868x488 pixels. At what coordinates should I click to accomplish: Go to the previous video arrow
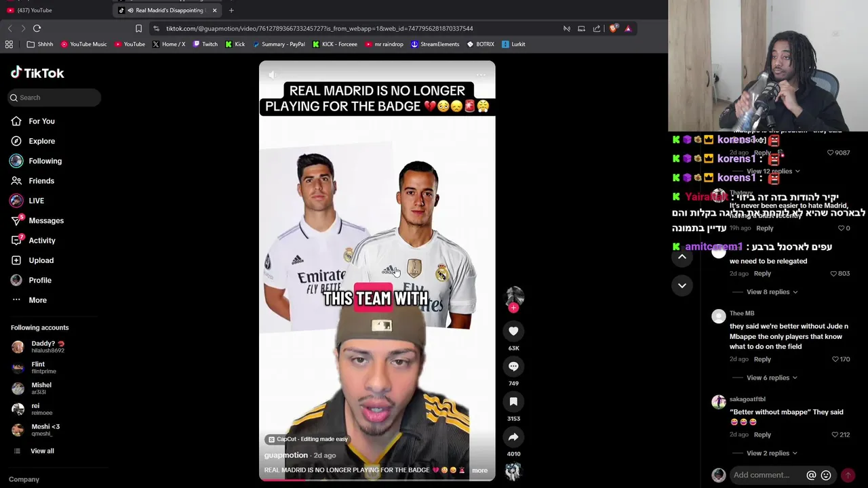click(682, 257)
